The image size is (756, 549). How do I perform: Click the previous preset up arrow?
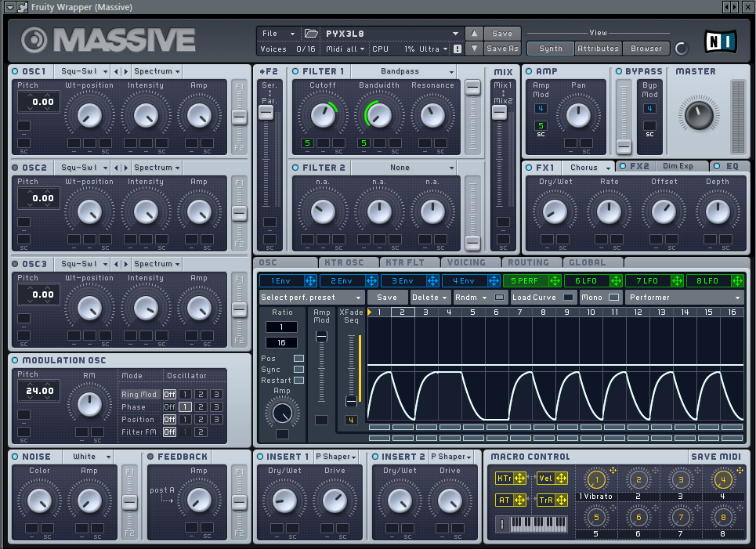[474, 33]
